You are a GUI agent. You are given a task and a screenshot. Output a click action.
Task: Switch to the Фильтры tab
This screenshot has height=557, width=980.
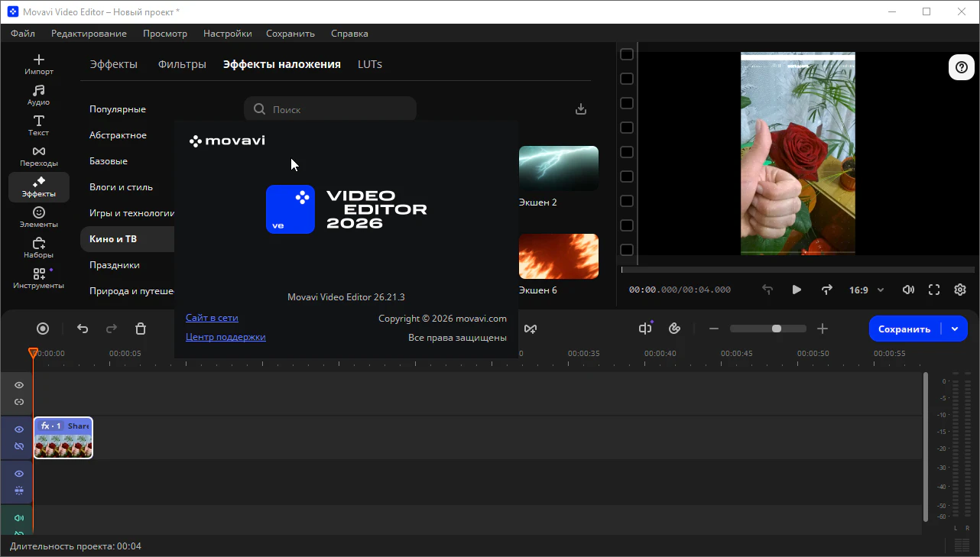coord(182,64)
